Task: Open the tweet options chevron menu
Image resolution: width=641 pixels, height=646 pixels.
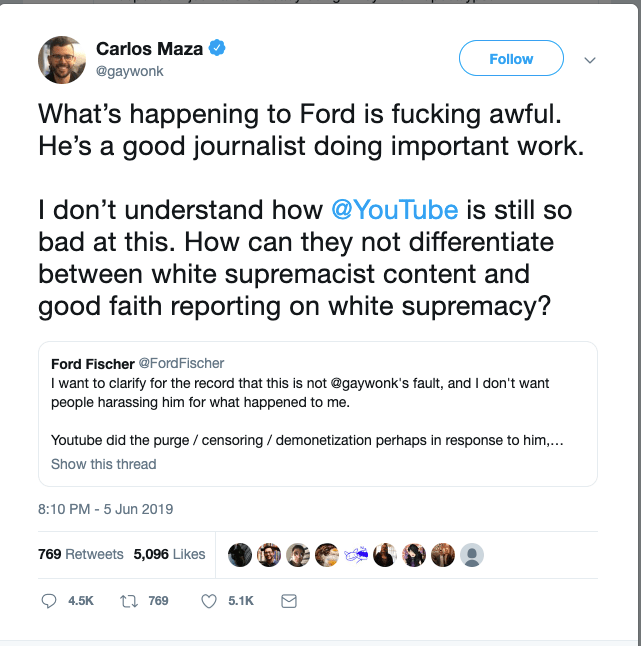Action: click(x=590, y=60)
